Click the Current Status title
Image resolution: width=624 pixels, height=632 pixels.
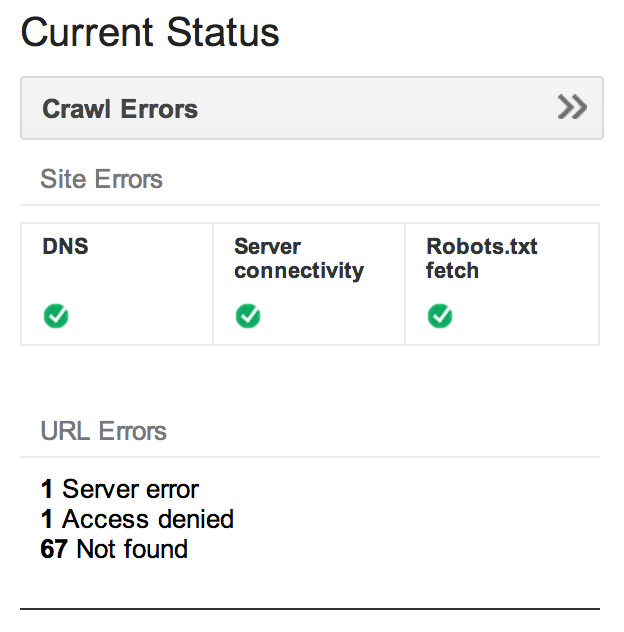coord(150,32)
